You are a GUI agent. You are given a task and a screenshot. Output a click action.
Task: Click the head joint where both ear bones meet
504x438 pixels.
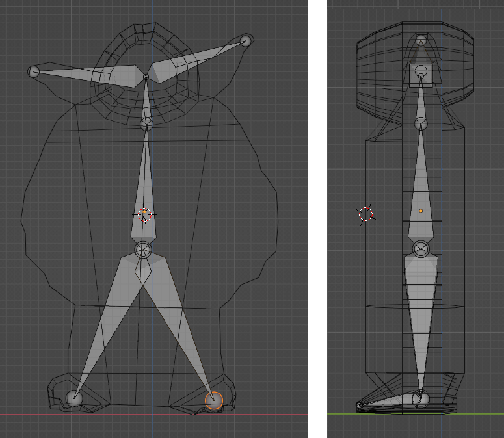coord(146,77)
